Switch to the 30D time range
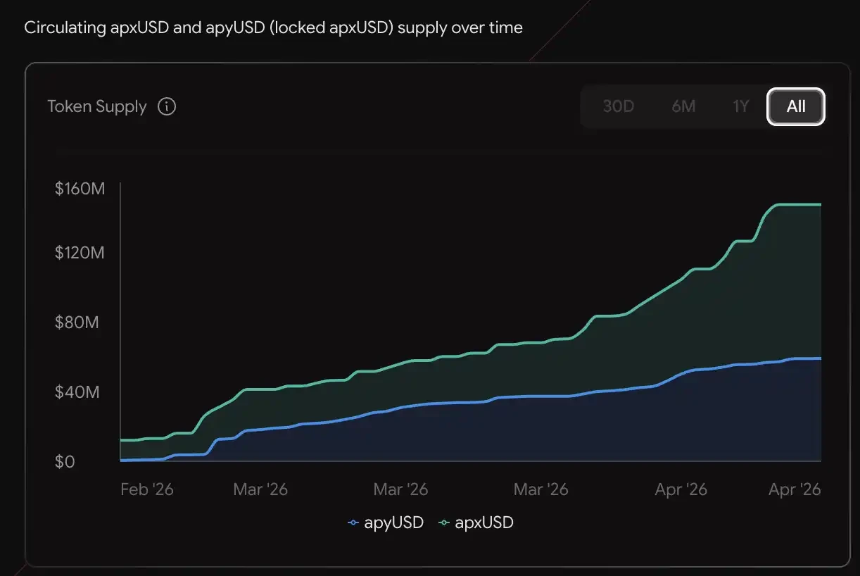860x576 pixels. (618, 106)
